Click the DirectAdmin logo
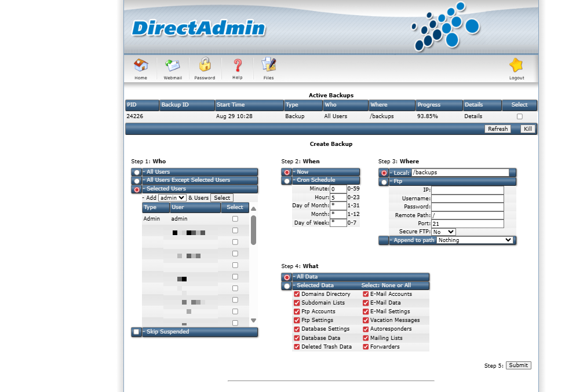Image resolution: width=576 pixels, height=392 pixels. pyautogui.click(x=199, y=28)
